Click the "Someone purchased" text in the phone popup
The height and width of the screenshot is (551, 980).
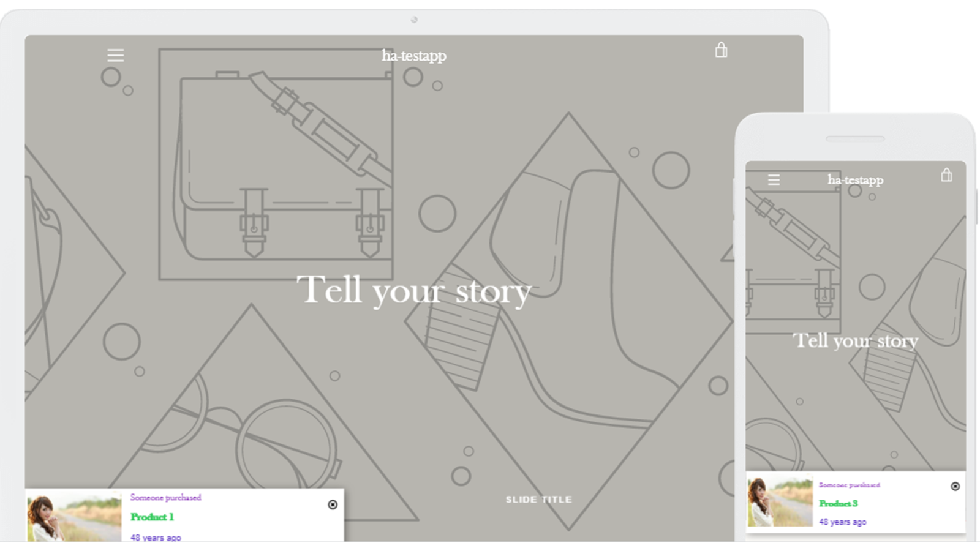pos(849,485)
